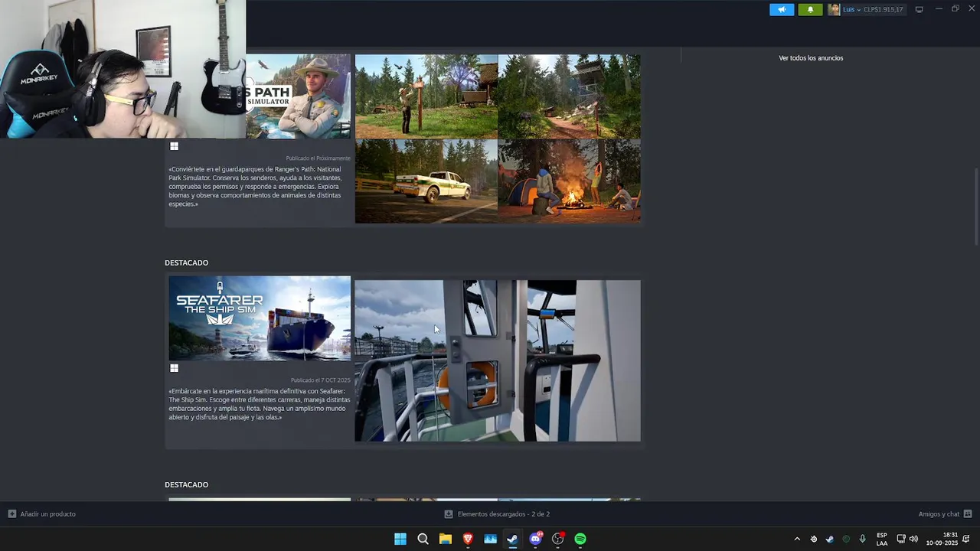Open OBS Studio from taskbar
980x551 pixels.
pos(557,539)
